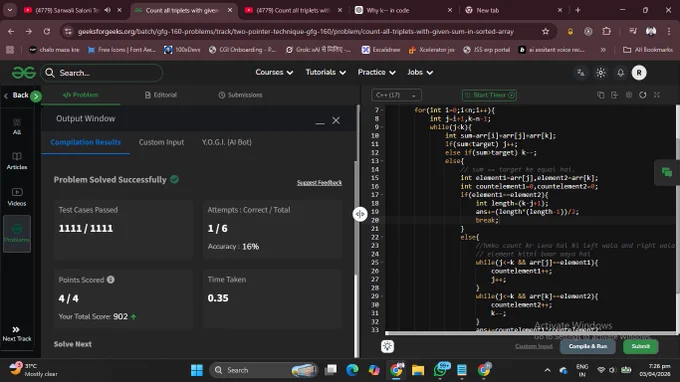This screenshot has height=382, width=680.
Task: Click the Points Scored info icon
Action: pos(111,280)
